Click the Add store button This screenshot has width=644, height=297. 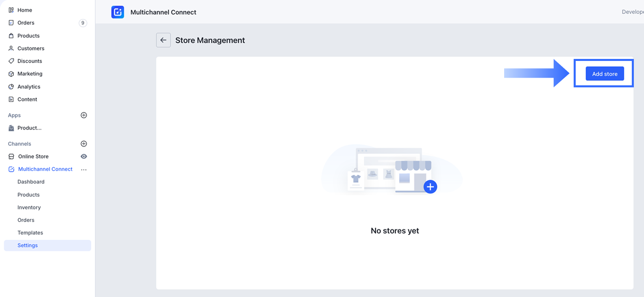click(605, 74)
